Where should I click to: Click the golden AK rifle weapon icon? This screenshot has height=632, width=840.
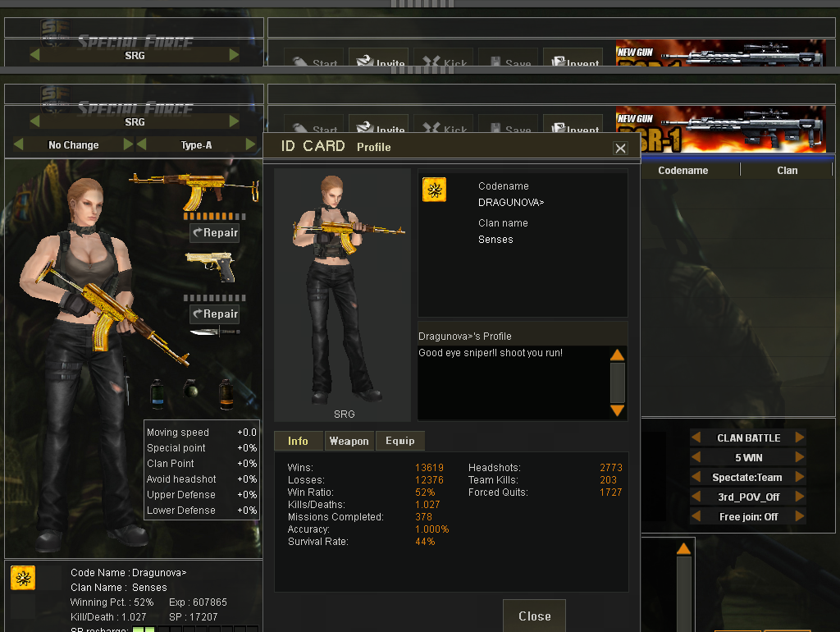pyautogui.click(x=194, y=191)
